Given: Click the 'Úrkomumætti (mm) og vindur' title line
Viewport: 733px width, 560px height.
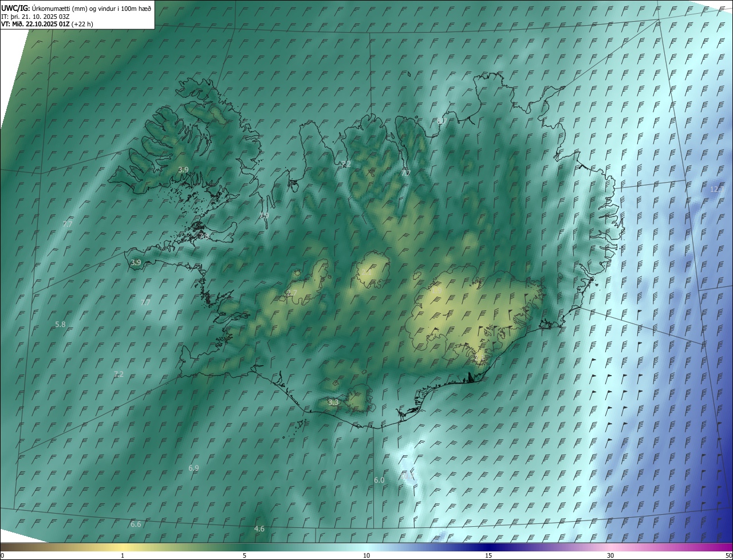Looking at the screenshot, I should pyautogui.click(x=76, y=7).
